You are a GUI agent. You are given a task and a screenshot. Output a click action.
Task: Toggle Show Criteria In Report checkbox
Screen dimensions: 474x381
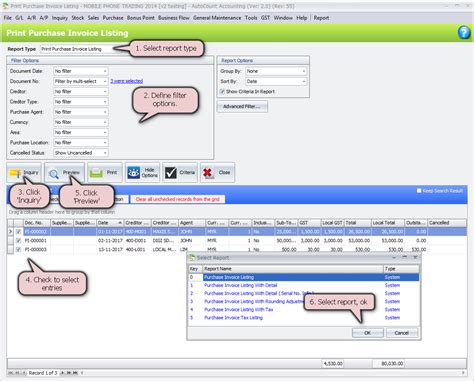pos(222,91)
